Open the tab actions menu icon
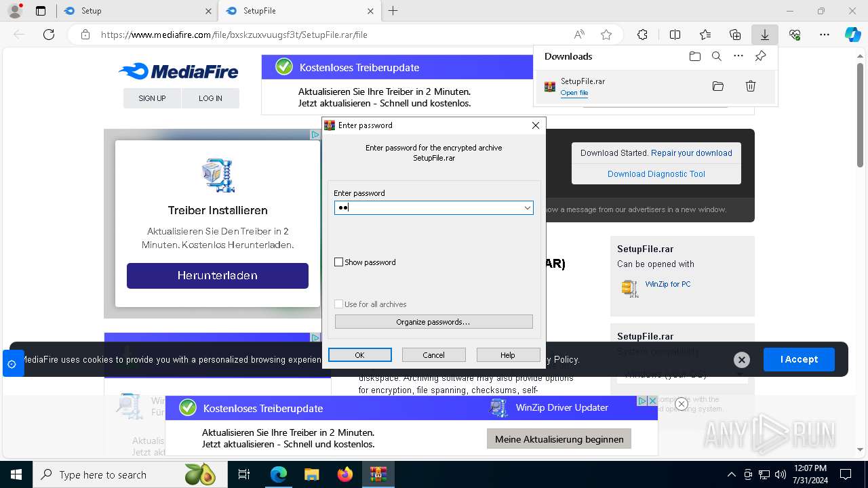The image size is (868, 488). coord(41,11)
